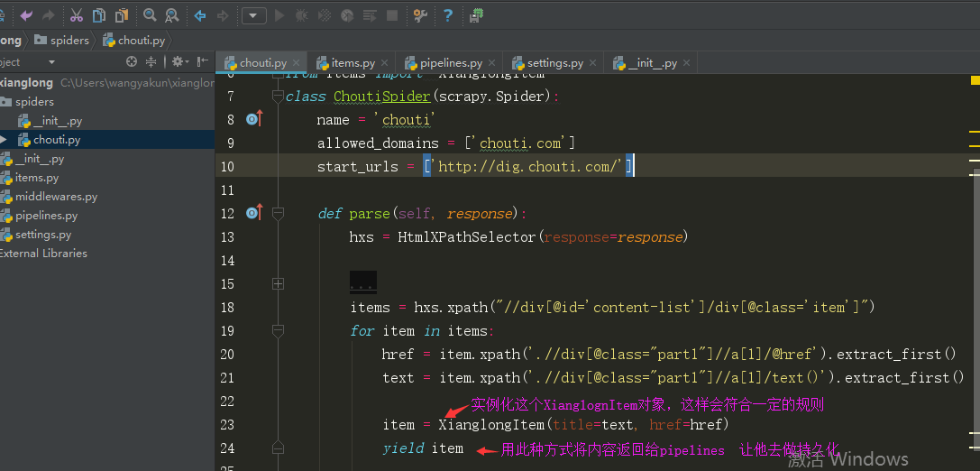Expand the folded code block at line 15
The width and height of the screenshot is (980, 471).
pos(278,283)
